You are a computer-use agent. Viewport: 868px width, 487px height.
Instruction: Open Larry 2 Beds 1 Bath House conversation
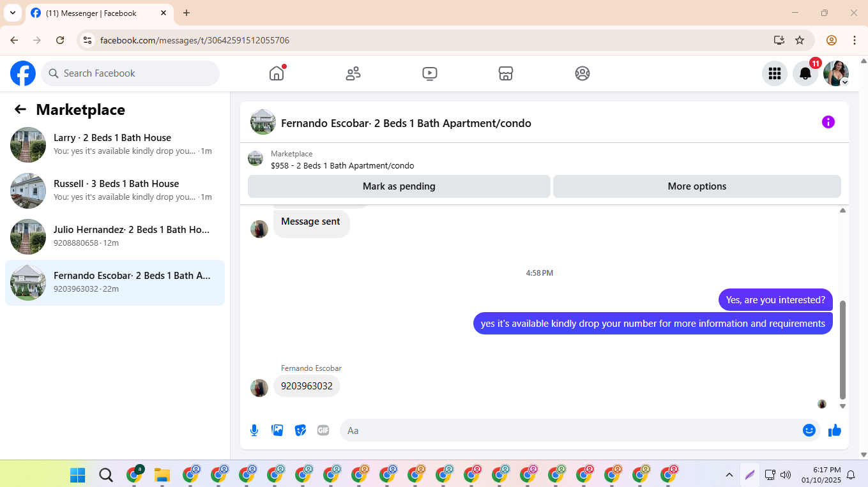click(x=115, y=145)
